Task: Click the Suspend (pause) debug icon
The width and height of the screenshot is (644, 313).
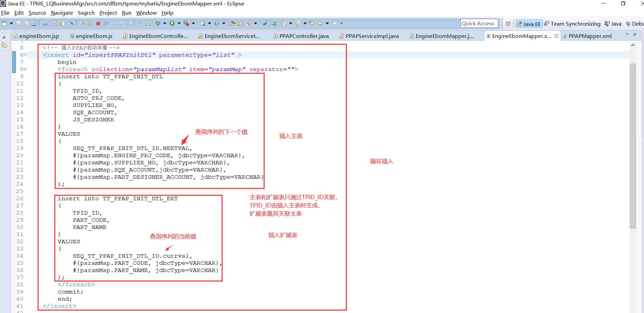Action: [x=90, y=23]
